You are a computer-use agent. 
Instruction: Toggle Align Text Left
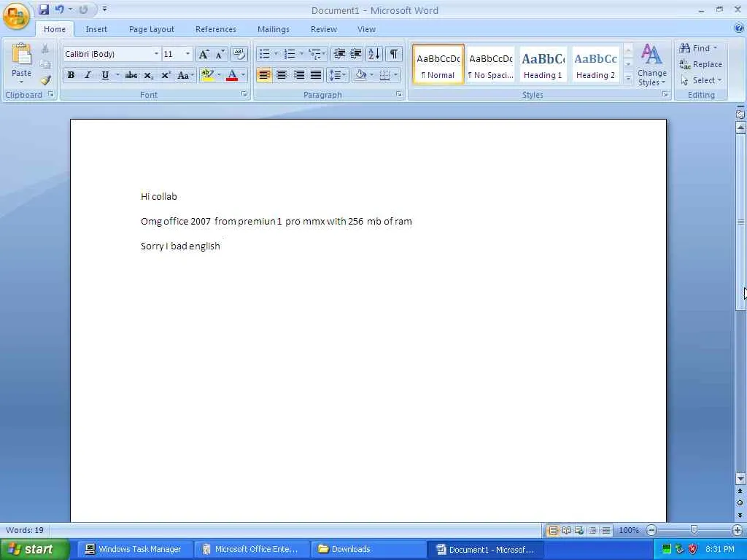(264, 75)
